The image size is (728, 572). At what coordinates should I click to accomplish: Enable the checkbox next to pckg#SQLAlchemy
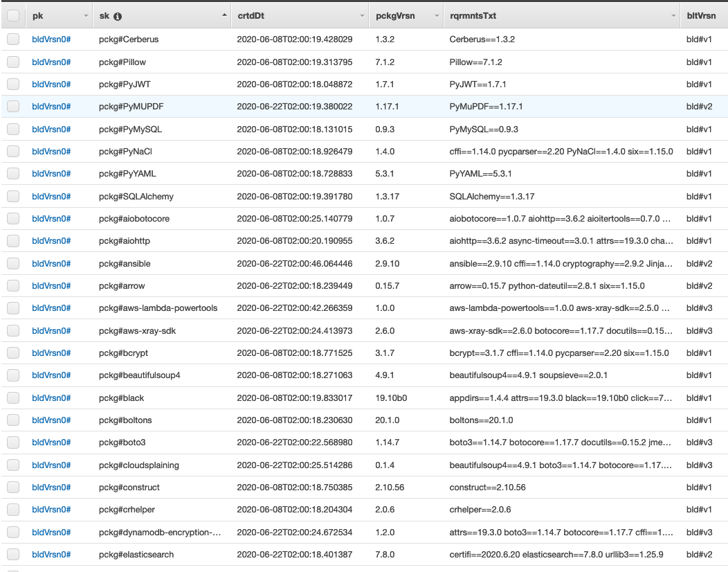coord(13,196)
